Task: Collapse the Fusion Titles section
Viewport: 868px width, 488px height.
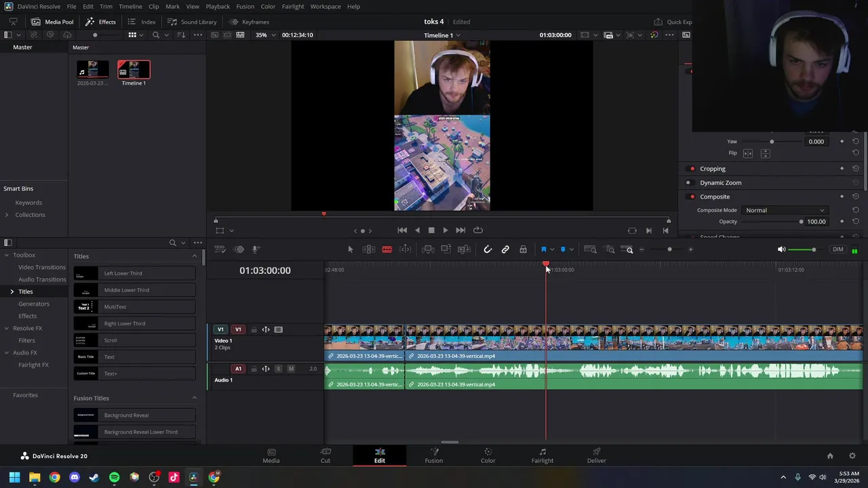Action: tap(195, 398)
